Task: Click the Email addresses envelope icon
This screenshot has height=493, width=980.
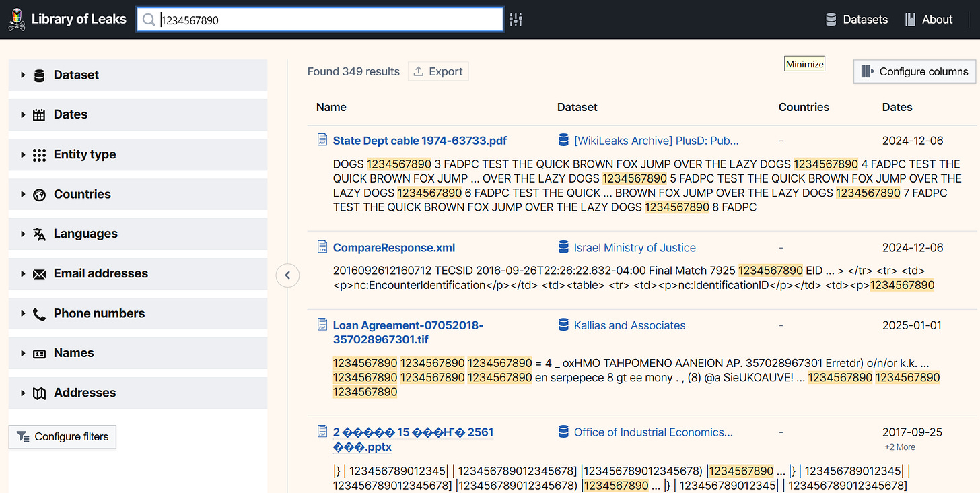Action: [x=40, y=274]
